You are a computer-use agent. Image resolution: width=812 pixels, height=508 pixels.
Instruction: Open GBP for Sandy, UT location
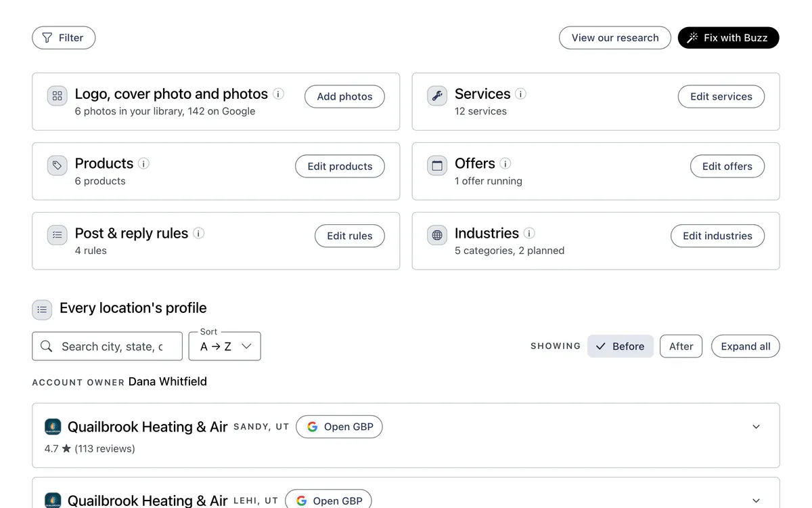[x=340, y=427]
